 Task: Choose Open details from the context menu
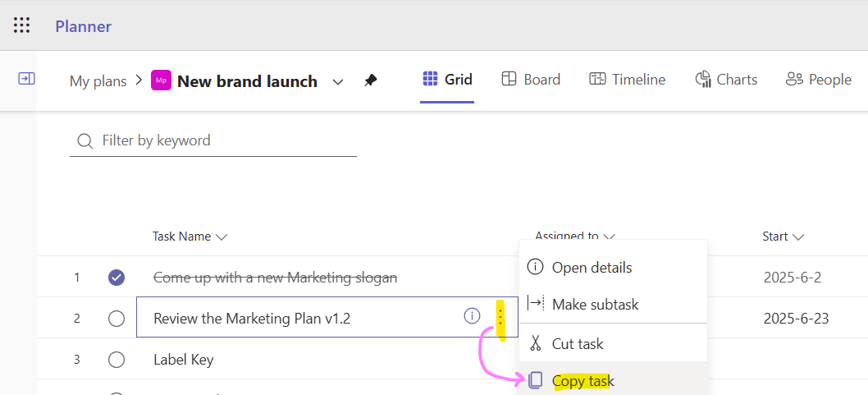point(613,268)
